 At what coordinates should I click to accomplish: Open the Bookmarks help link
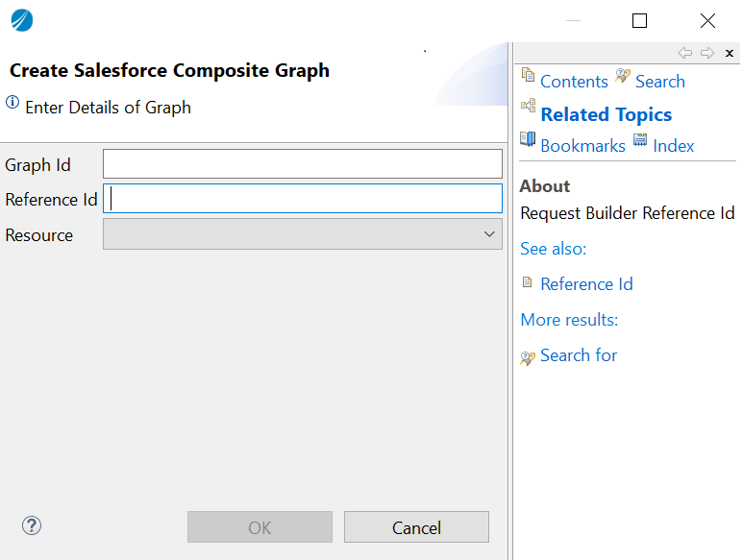point(582,146)
